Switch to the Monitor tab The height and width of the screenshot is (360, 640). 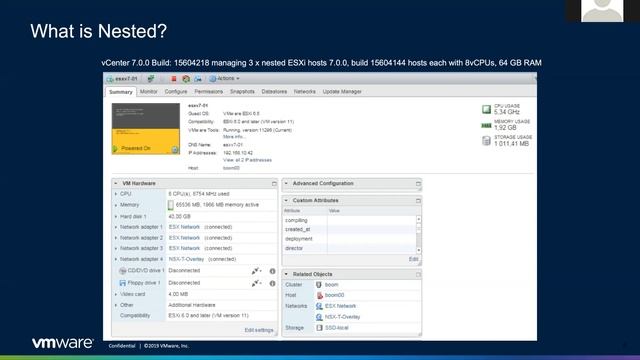(x=149, y=92)
